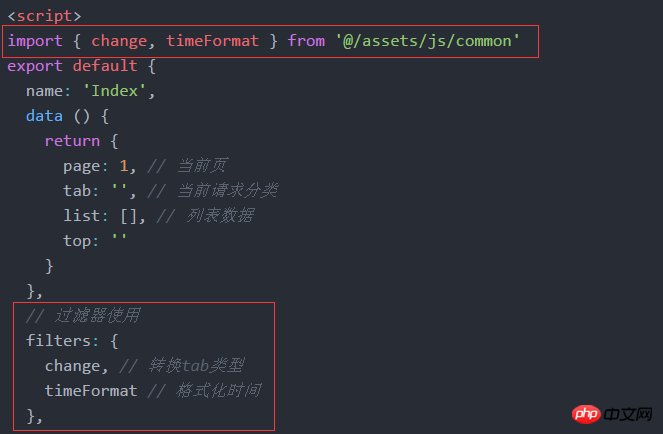
Task: Click the opening script tag
Action: pyautogui.click(x=44, y=16)
